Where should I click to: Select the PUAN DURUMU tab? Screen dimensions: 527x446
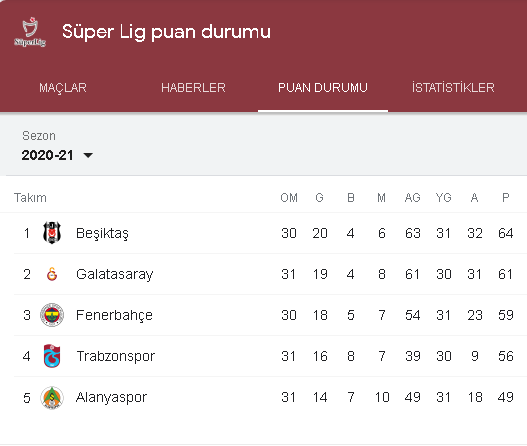coord(323,88)
